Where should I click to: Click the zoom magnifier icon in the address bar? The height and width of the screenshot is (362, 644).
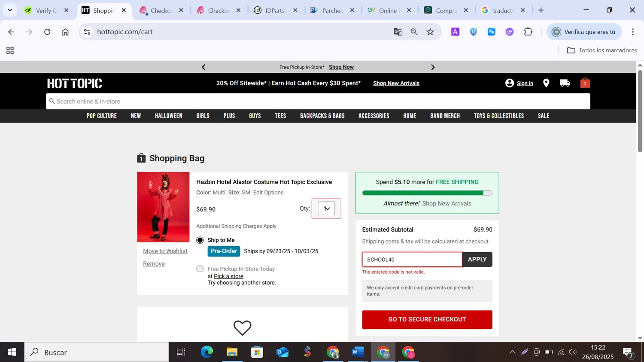click(x=414, y=32)
